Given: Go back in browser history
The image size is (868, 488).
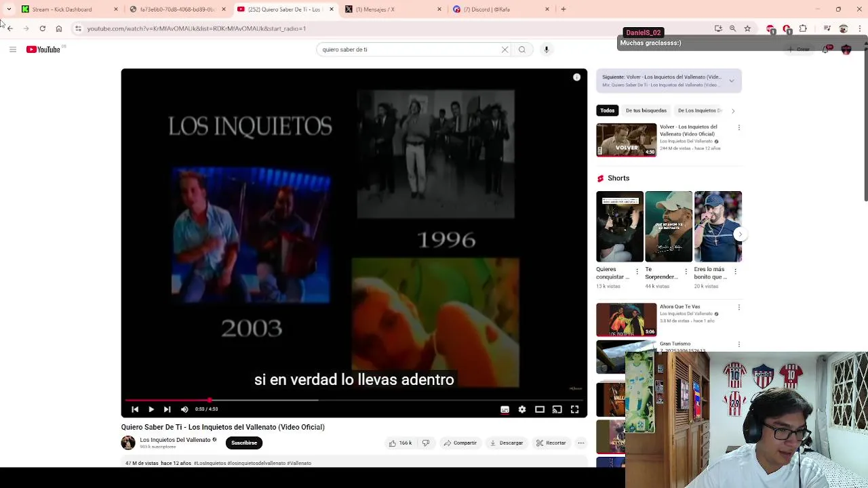Looking at the screenshot, I should [x=9, y=28].
